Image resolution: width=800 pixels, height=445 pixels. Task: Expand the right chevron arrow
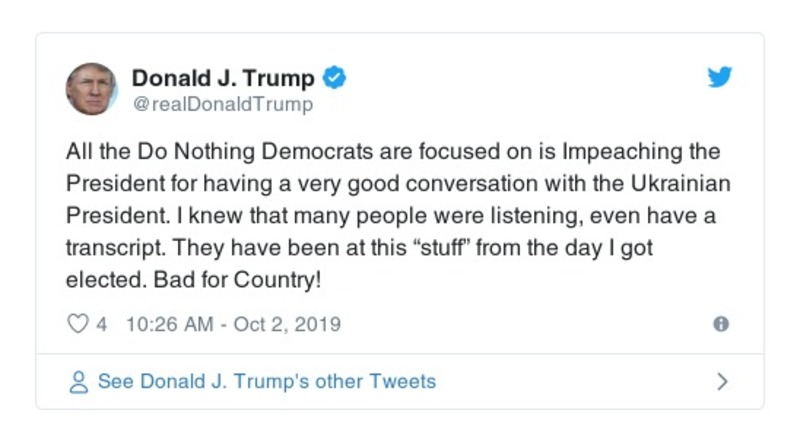point(723,382)
